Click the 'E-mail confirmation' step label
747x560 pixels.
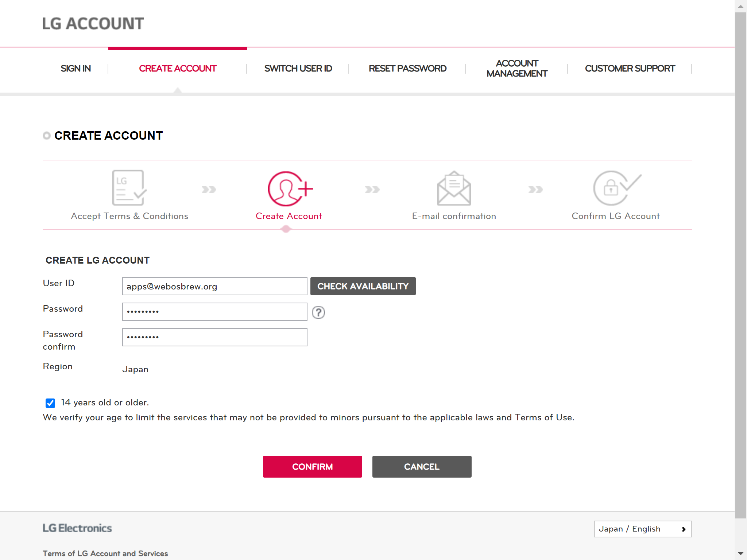click(x=454, y=216)
